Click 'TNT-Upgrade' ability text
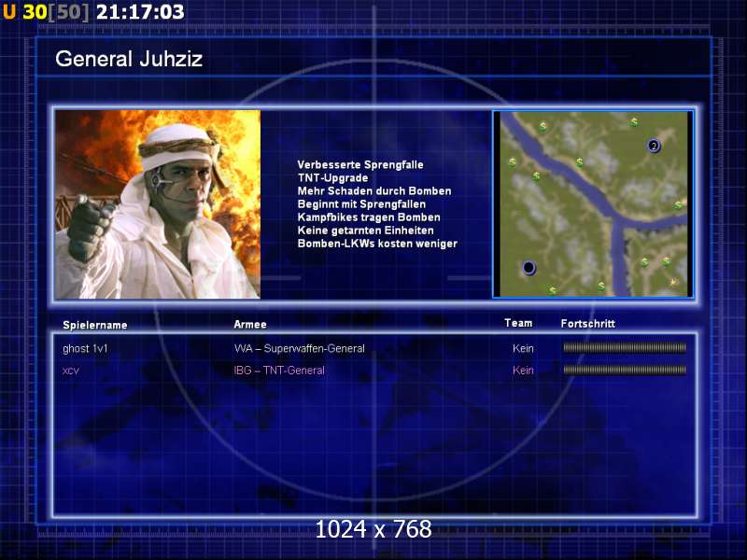Image resolution: width=747 pixels, height=560 pixels. 332,178
